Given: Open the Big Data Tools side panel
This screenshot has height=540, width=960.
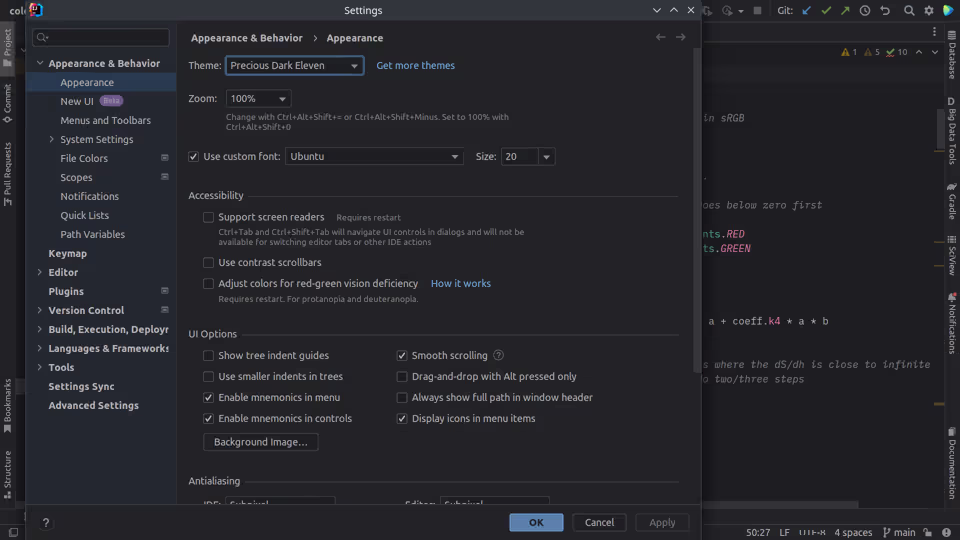Looking at the screenshot, I should tap(952, 130).
